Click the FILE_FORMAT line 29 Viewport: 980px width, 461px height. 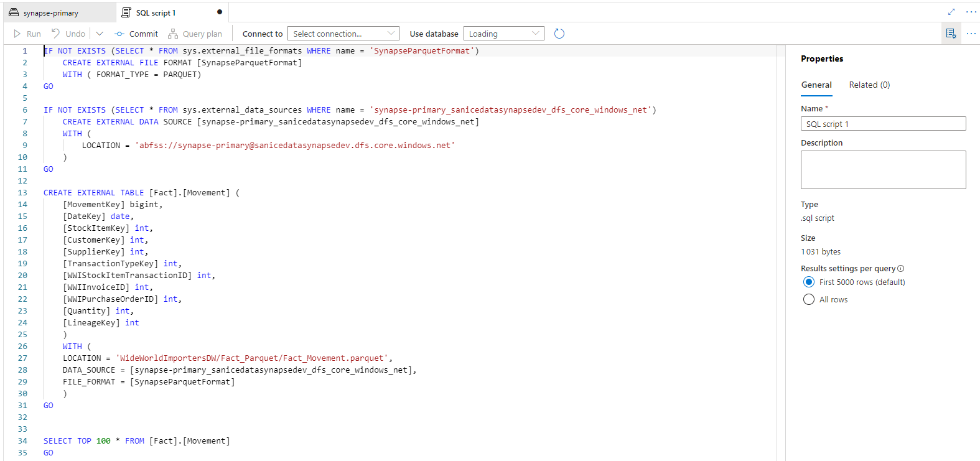[149, 381]
